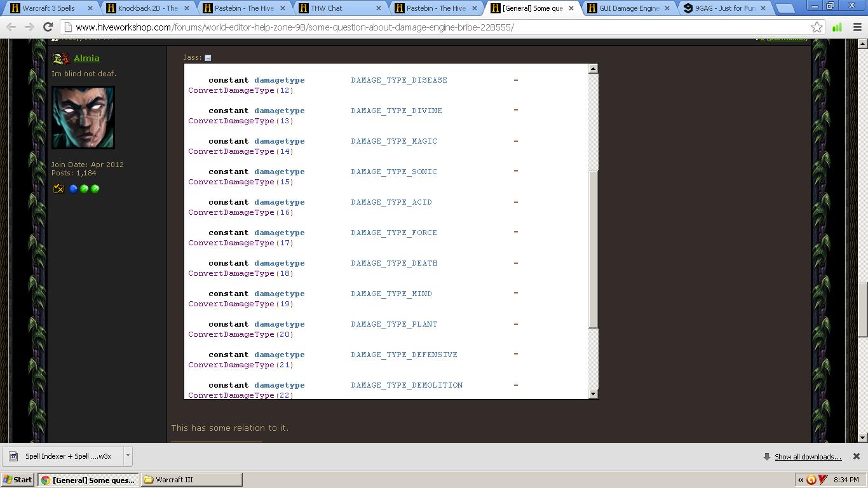Select the Chrome taskbar button

coord(88,480)
